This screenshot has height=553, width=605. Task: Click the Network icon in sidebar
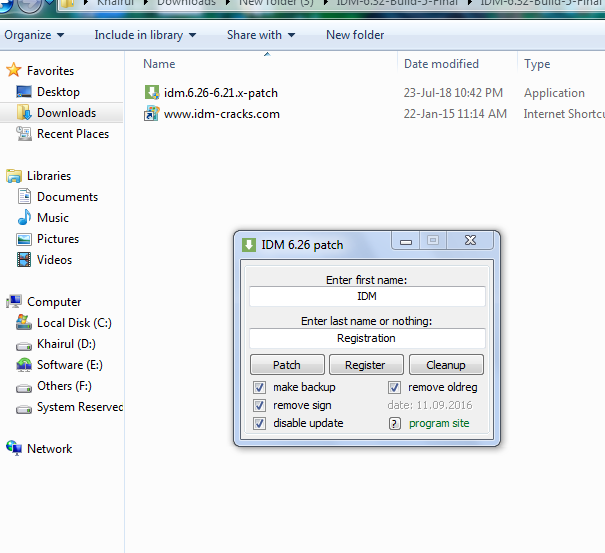(14, 448)
